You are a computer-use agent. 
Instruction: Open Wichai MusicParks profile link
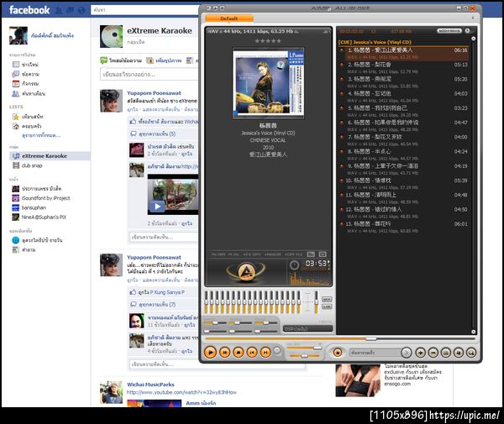point(150,385)
